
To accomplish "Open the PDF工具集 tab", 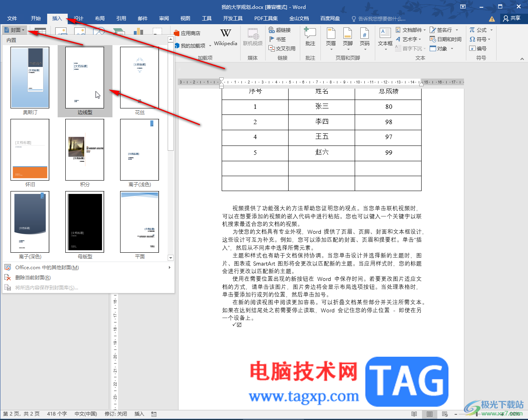I will click(266, 19).
